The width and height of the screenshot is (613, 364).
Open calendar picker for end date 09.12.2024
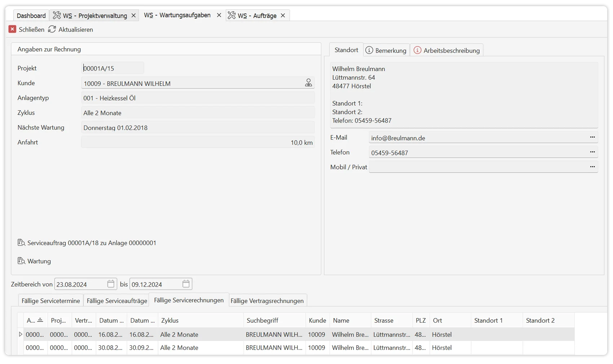(x=186, y=284)
